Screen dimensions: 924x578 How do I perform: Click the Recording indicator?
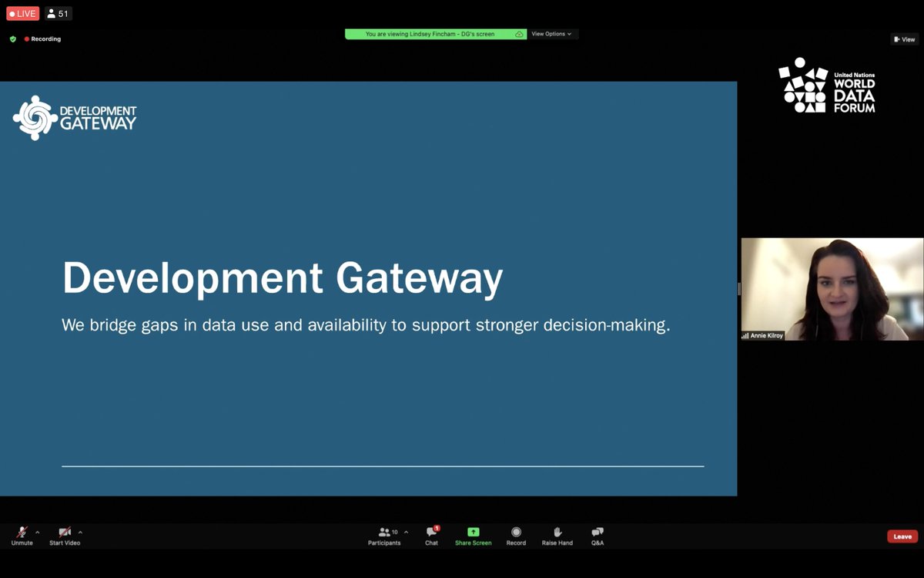[42, 39]
